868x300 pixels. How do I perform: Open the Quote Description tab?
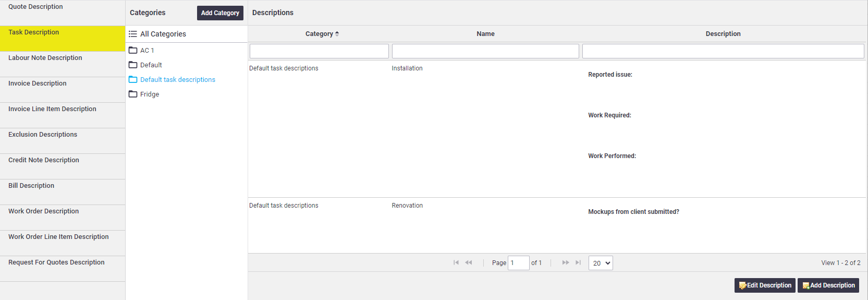tap(63, 13)
